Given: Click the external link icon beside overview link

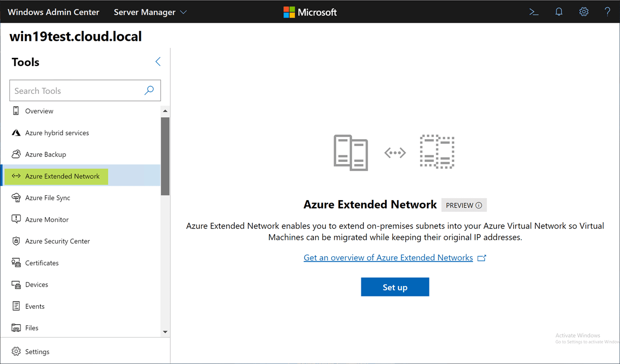Looking at the screenshot, I should click(x=482, y=258).
